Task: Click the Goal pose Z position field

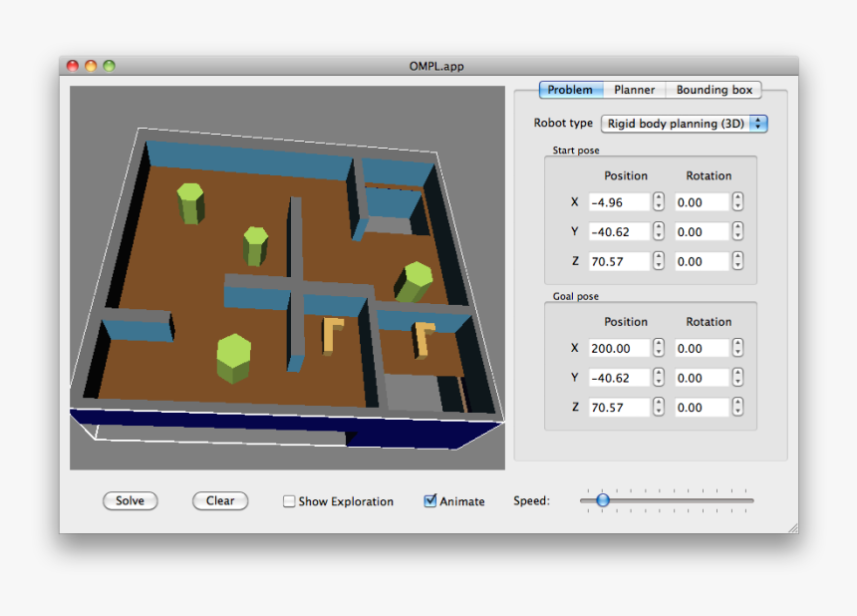Action: 619,408
